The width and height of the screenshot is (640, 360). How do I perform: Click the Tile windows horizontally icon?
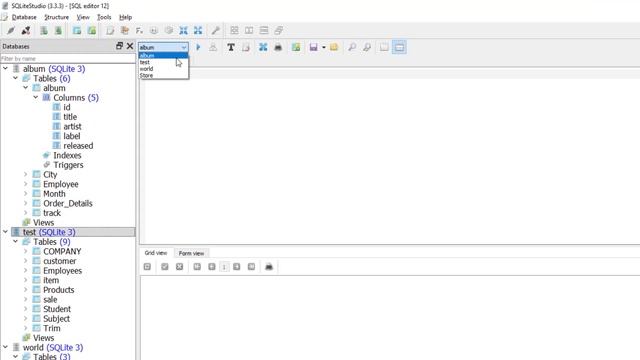coord(249,31)
